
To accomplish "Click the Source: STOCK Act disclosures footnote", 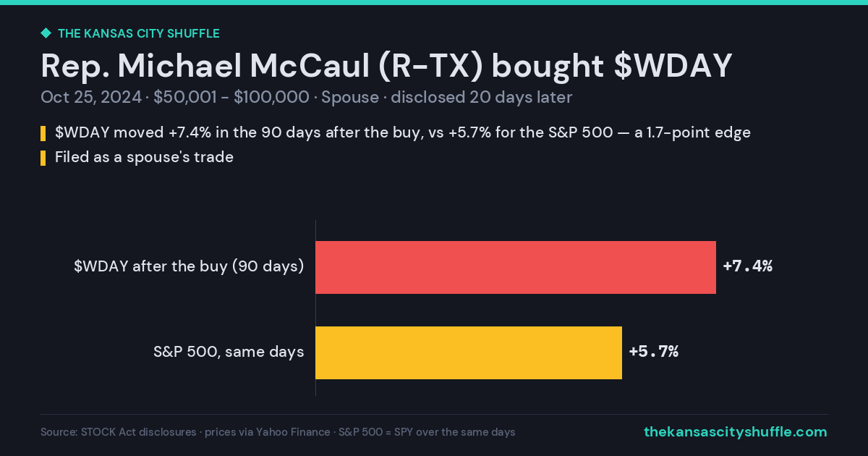I will 119,432.
